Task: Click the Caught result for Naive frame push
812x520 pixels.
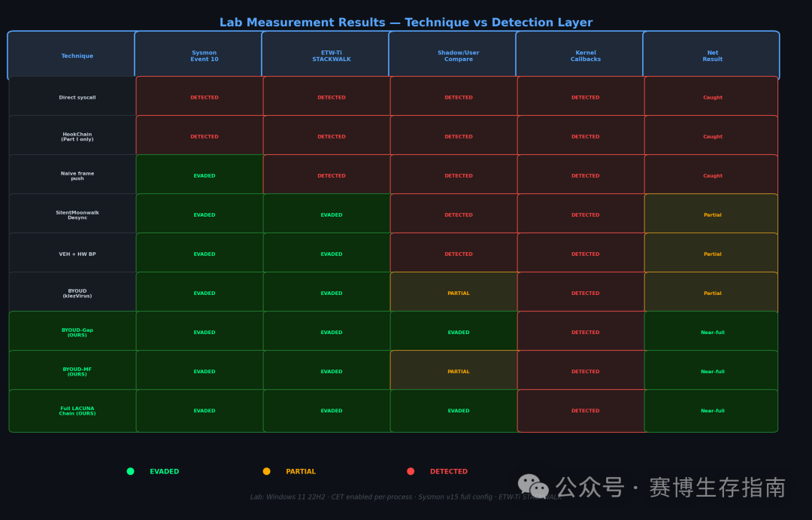Action: point(711,176)
